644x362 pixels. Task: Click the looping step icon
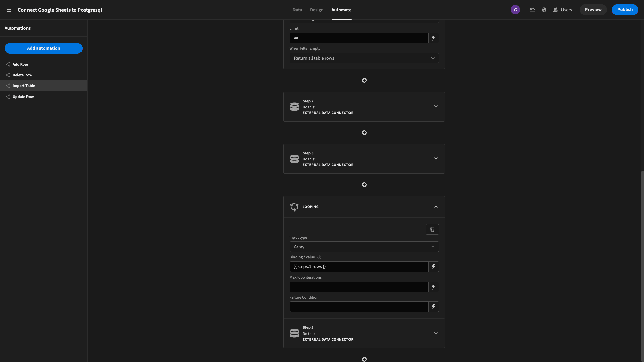pos(294,206)
